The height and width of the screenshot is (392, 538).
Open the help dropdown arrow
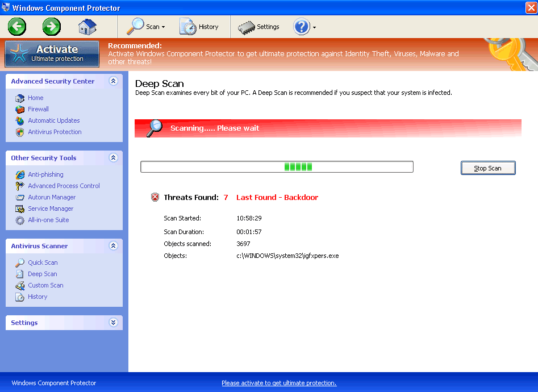(315, 27)
